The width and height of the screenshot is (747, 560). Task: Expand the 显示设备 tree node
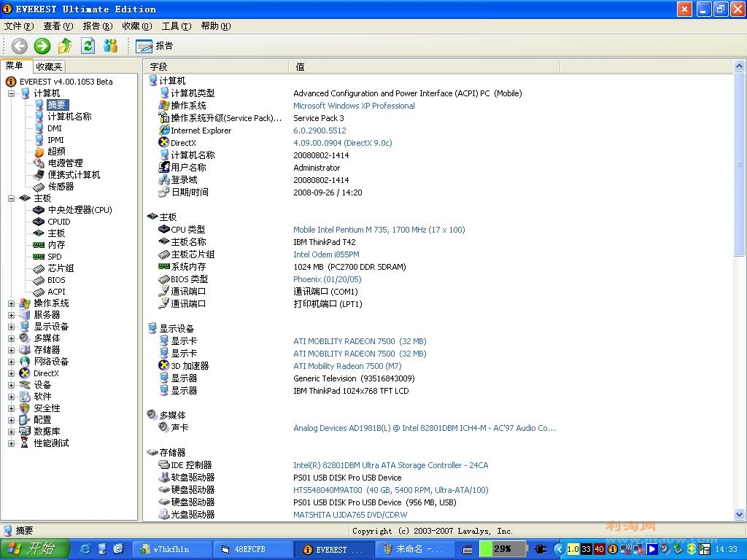(x=11, y=327)
